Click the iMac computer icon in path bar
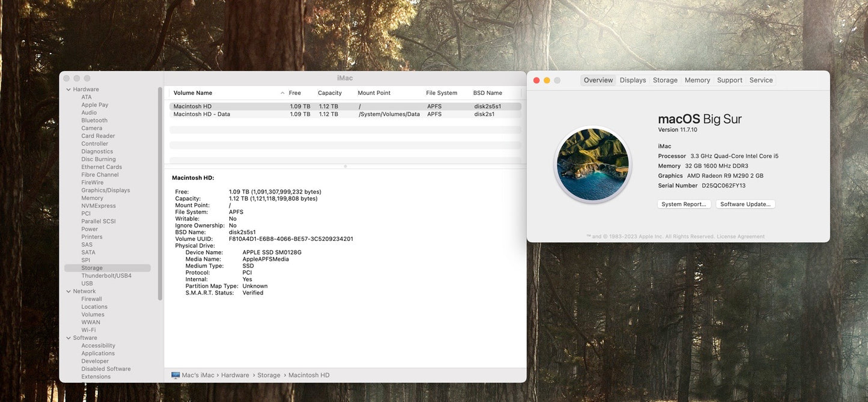The height and width of the screenshot is (402, 868). (175, 375)
